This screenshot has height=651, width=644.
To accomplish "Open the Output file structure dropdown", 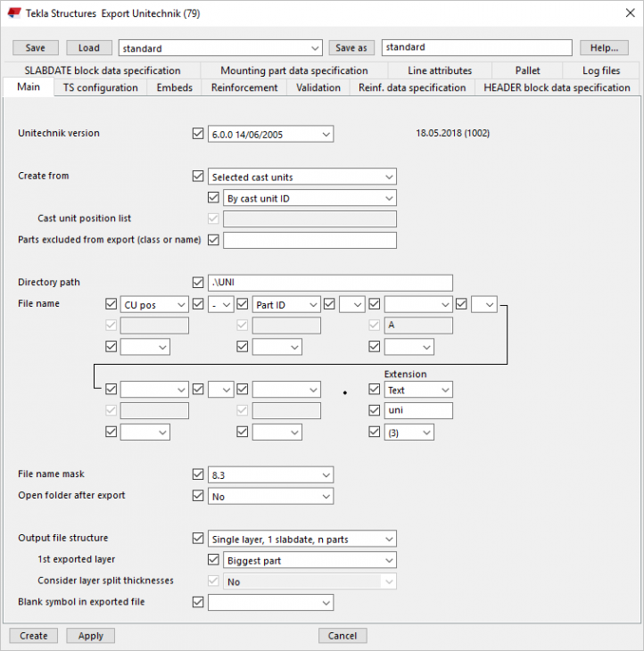I will tap(301, 539).
